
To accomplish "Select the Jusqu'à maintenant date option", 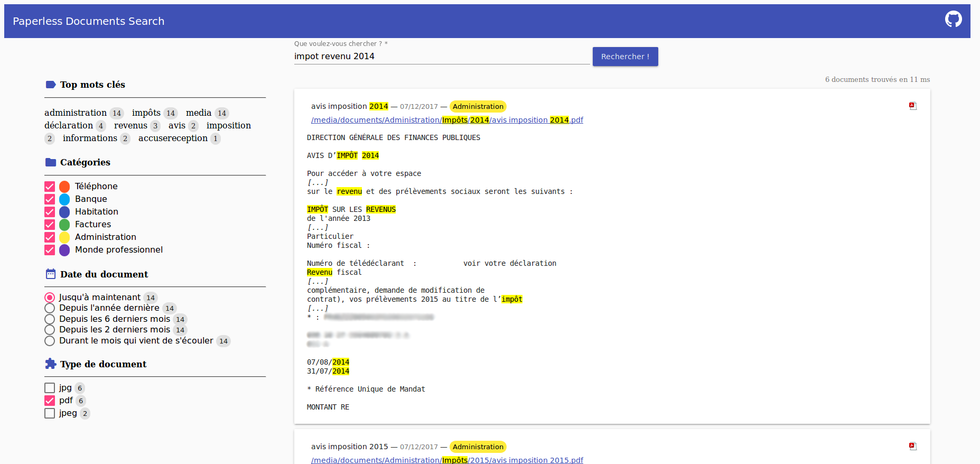I will pos(50,298).
